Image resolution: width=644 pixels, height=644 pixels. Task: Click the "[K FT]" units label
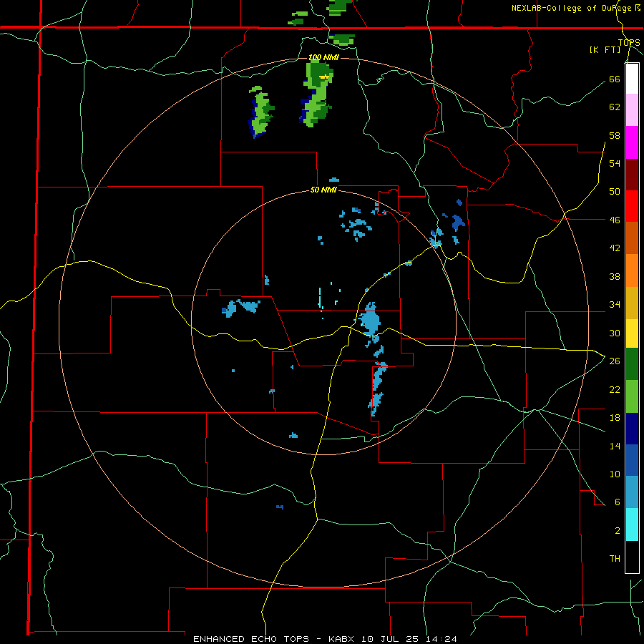[605, 49]
